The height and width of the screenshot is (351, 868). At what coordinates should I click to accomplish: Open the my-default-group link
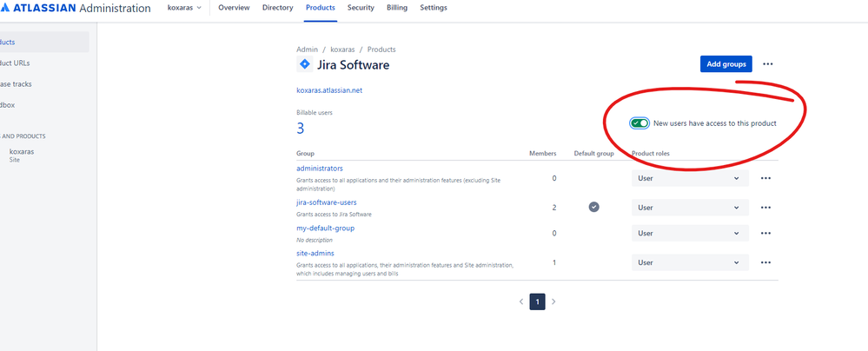[x=326, y=228]
